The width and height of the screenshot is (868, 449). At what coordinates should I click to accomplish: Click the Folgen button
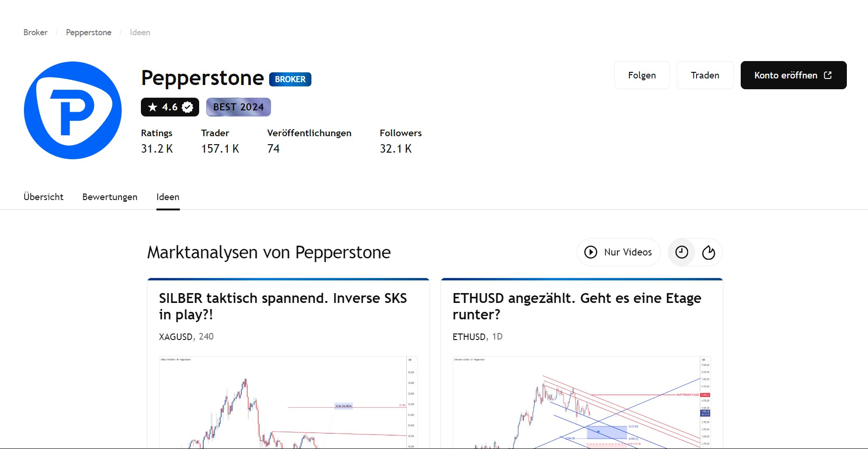pyautogui.click(x=642, y=75)
